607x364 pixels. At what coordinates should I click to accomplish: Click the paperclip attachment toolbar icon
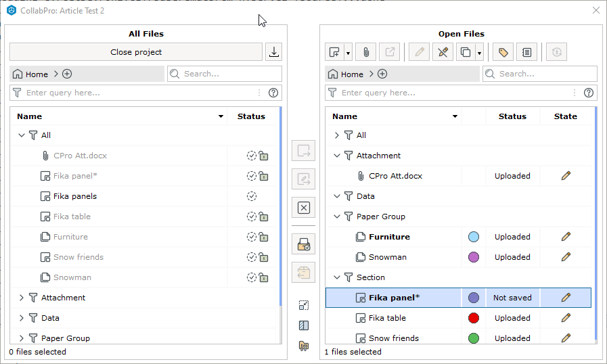[366, 52]
